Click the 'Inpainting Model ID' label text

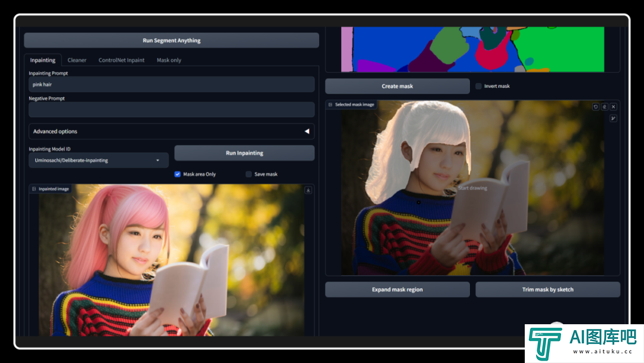click(49, 149)
